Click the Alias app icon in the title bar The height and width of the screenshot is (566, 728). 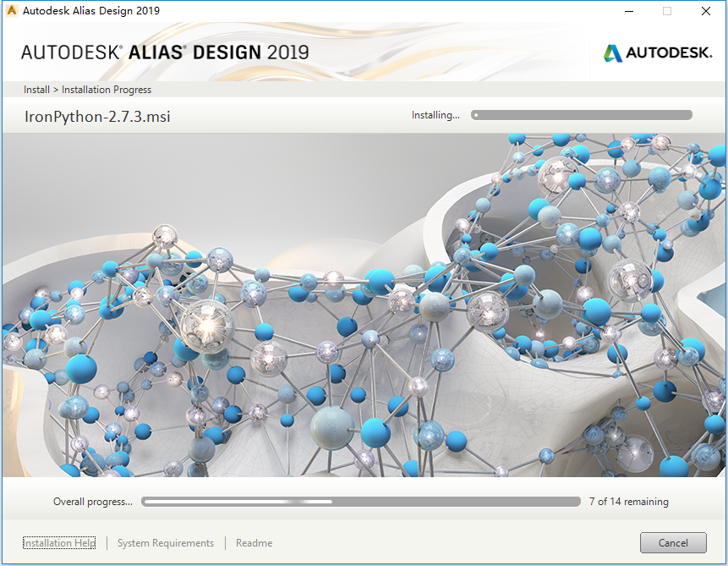point(12,11)
